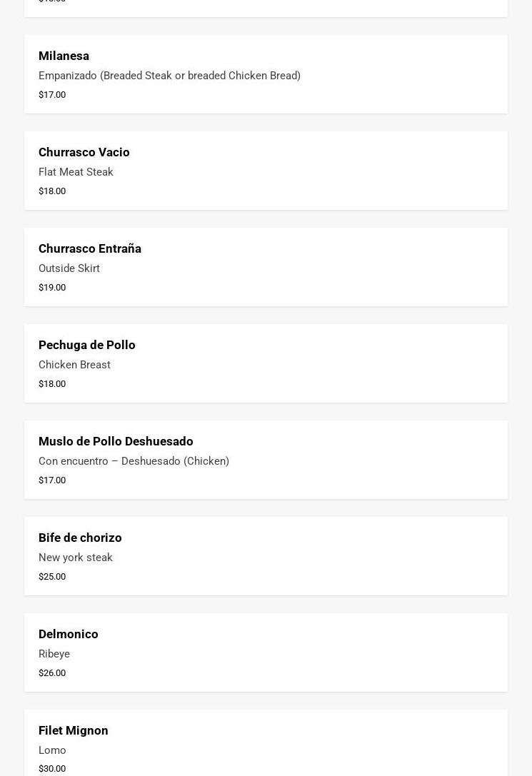Image resolution: width=532 pixels, height=776 pixels.
Task: Select the Pechuga de Pollo item
Action: click(266, 363)
